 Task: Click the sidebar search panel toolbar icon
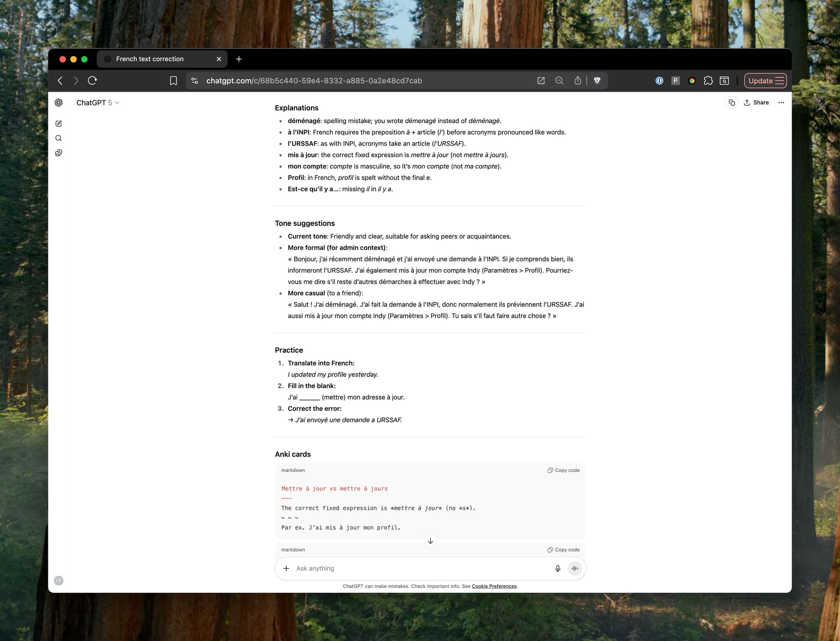pos(724,81)
